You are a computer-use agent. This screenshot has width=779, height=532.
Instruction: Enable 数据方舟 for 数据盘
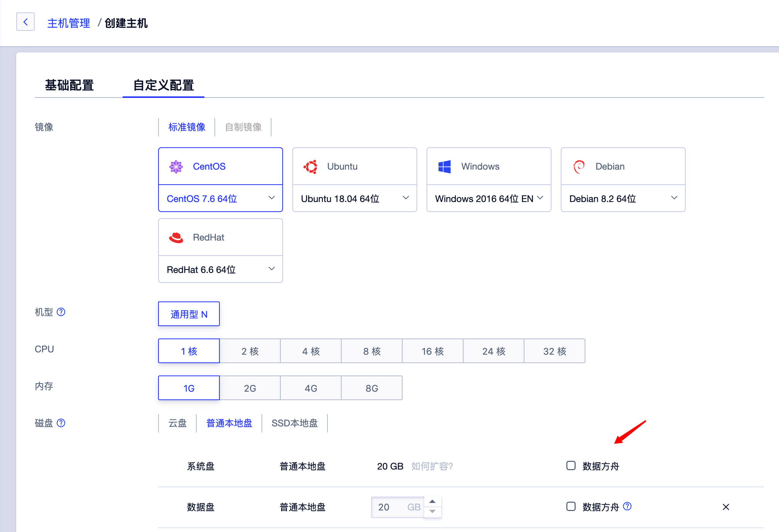571,507
